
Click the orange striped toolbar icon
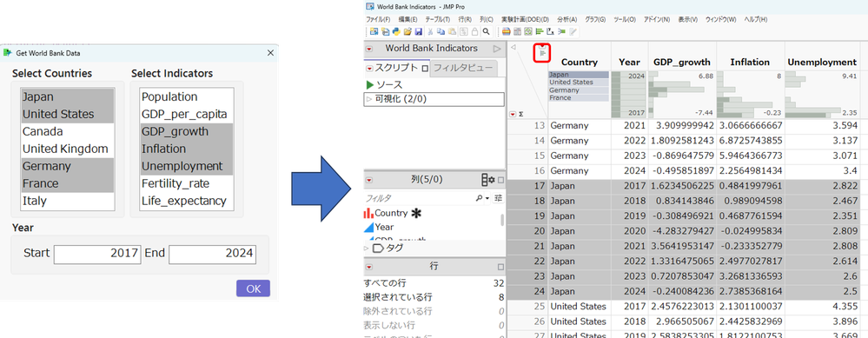(x=506, y=31)
